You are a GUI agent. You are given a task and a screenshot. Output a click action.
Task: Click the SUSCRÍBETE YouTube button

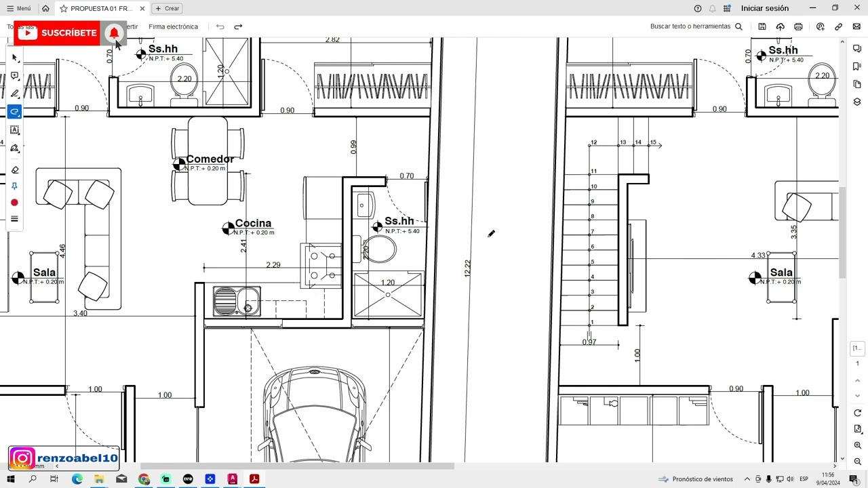[58, 33]
